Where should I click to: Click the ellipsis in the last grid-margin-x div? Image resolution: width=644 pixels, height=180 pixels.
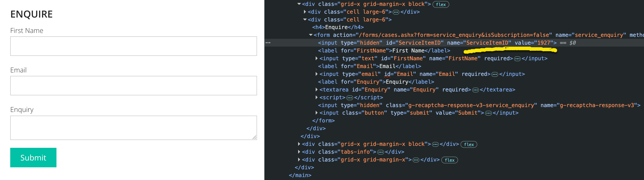click(416, 160)
